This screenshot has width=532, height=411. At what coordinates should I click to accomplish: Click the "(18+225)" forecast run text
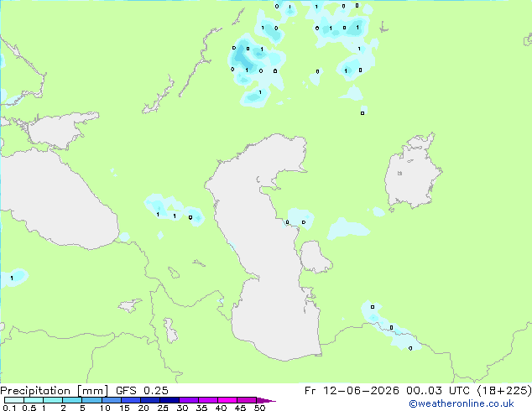(x=504, y=391)
